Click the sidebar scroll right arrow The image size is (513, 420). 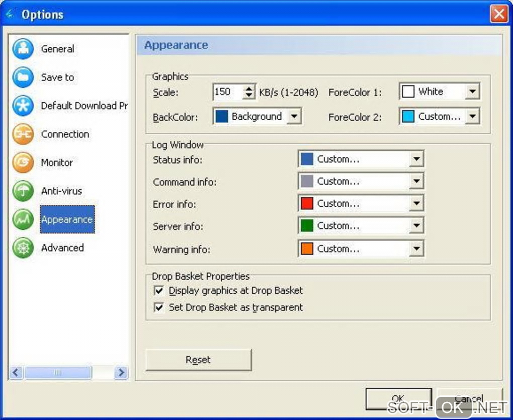121,372
